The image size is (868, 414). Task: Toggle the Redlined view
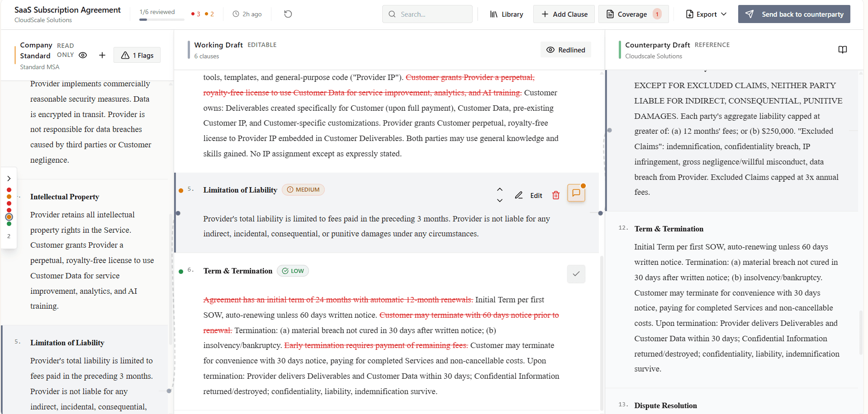coord(565,50)
